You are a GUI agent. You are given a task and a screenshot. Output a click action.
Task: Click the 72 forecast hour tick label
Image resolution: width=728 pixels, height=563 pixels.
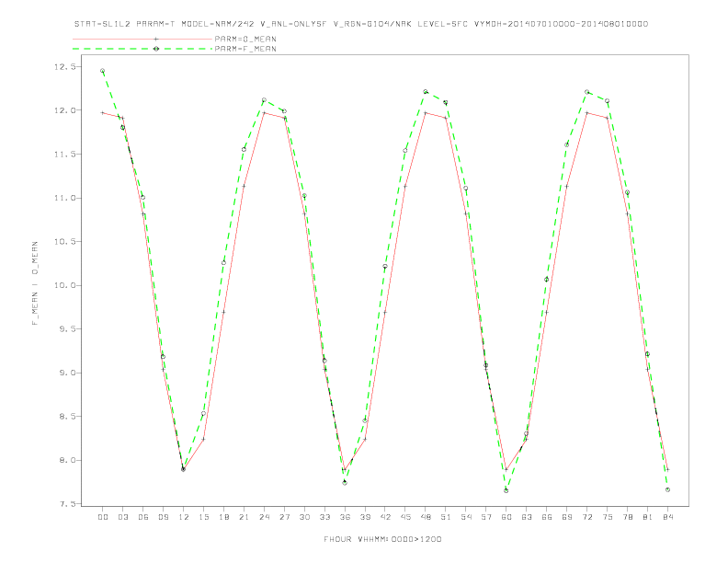coord(586,517)
